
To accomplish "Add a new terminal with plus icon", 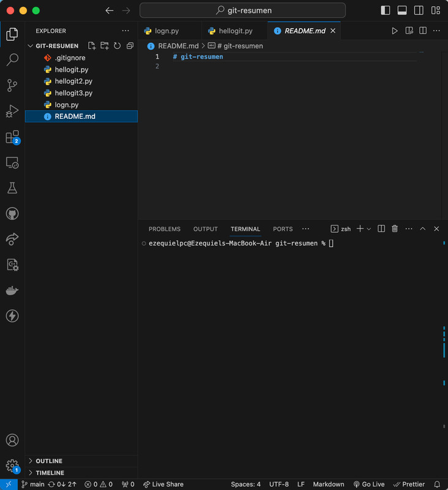I will [360, 228].
